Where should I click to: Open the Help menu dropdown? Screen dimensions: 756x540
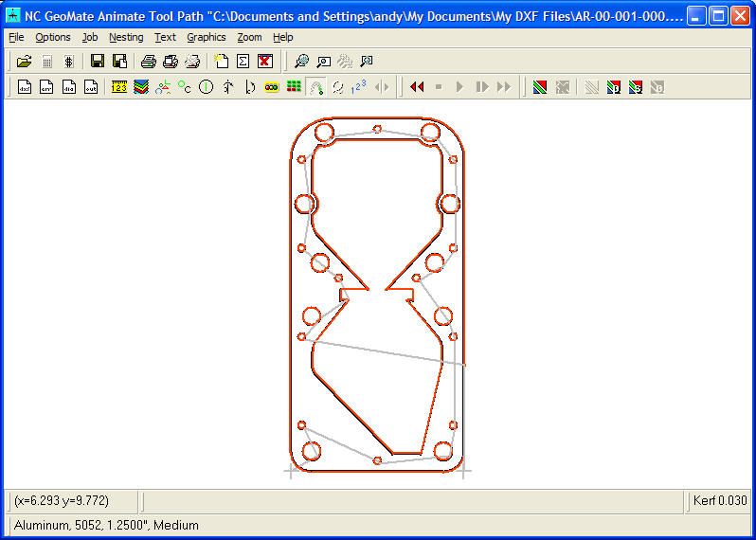282,37
